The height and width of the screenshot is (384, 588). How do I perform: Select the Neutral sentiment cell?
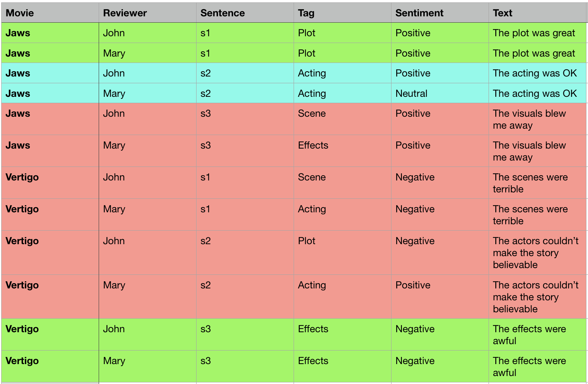tap(440, 93)
